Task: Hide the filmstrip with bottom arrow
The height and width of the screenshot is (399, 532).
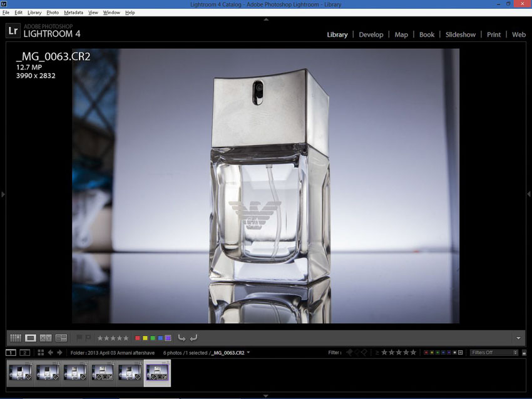Action: click(x=266, y=396)
